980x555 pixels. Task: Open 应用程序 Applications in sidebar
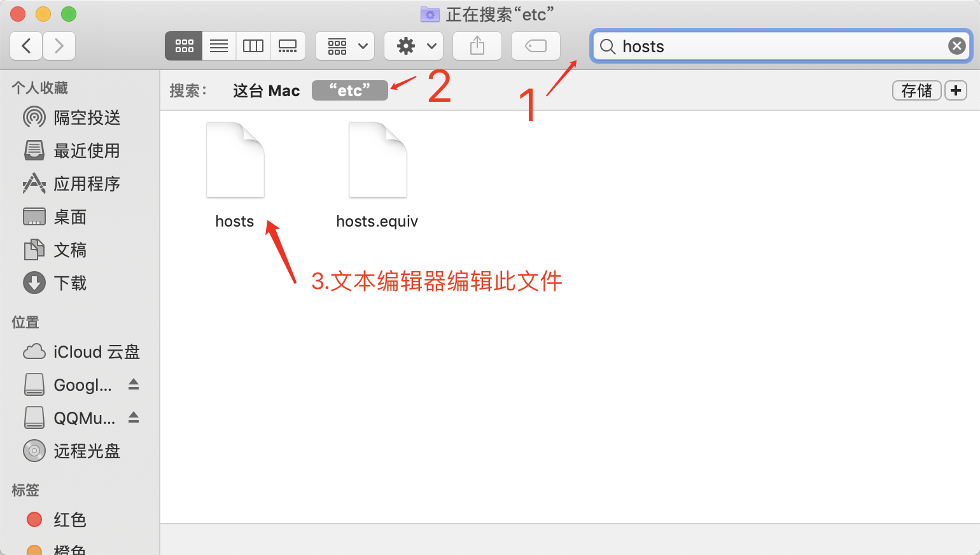pyautogui.click(x=80, y=184)
